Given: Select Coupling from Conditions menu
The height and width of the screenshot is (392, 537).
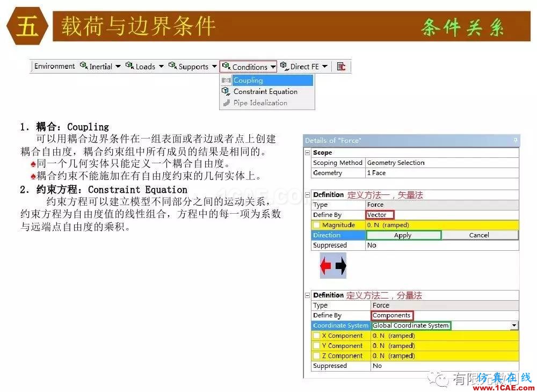Looking at the screenshot, I should click(267, 80).
